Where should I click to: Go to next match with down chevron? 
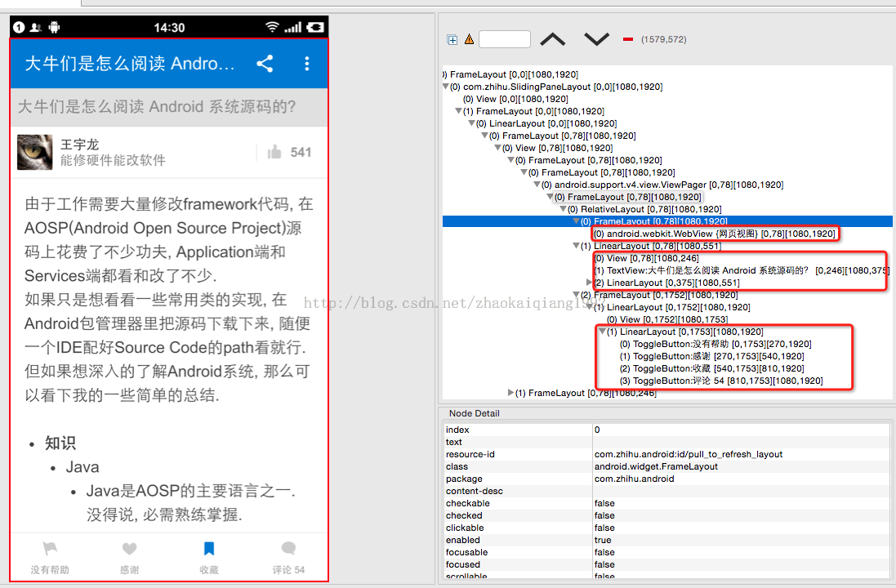(596, 39)
